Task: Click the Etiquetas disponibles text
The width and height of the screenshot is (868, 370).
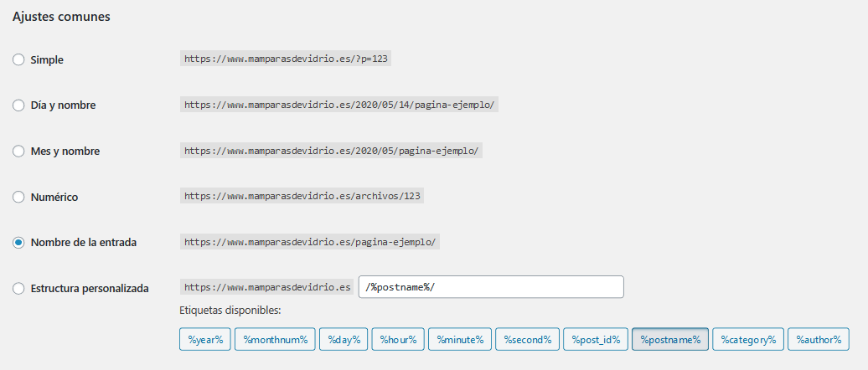Action: coord(230,311)
